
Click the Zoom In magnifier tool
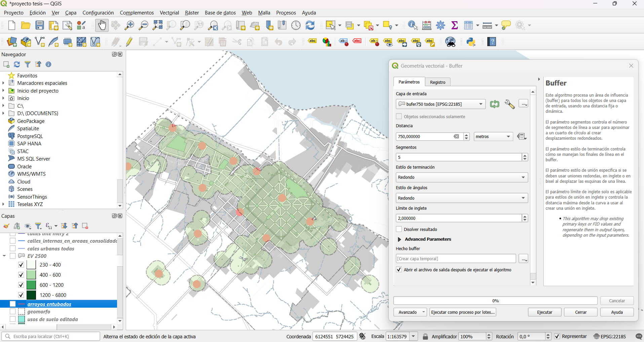(x=129, y=25)
